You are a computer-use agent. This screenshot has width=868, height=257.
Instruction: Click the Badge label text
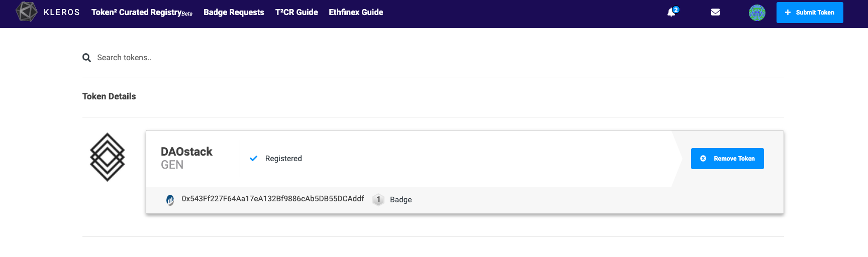[x=401, y=200]
